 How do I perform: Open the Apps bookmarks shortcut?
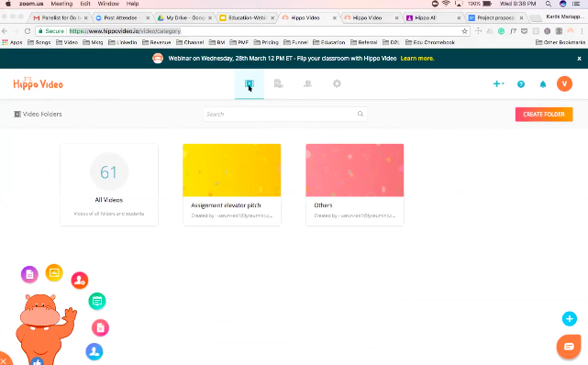click(12, 42)
